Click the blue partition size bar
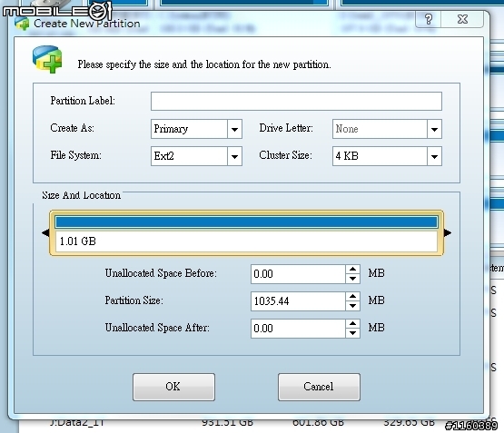 pyautogui.click(x=246, y=222)
